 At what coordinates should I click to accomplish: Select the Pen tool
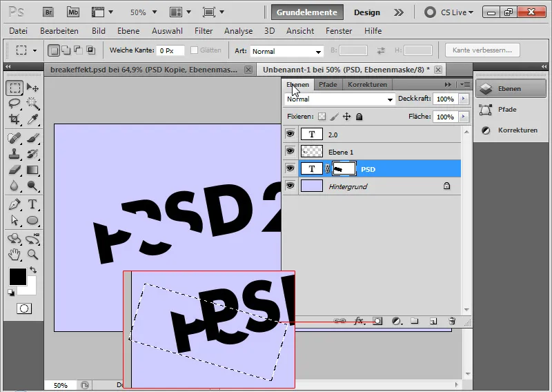(x=14, y=204)
